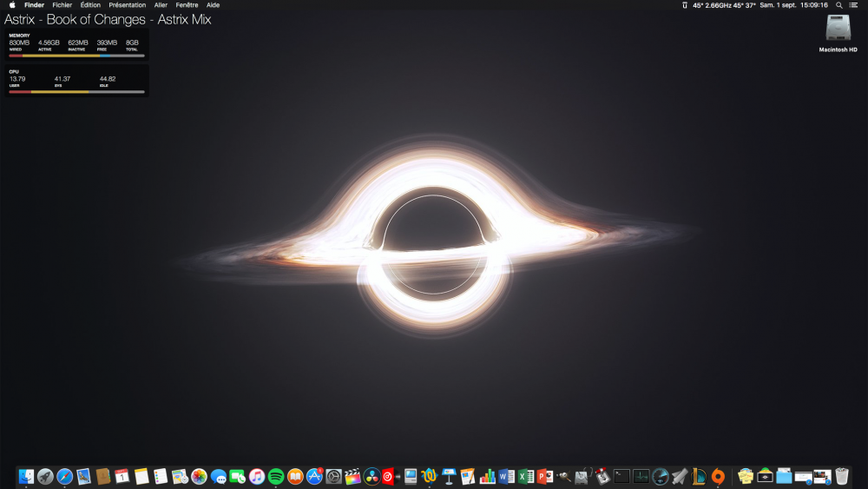Open Spotlight search magnifier in menu bar
The image size is (868, 489).
tap(839, 5)
